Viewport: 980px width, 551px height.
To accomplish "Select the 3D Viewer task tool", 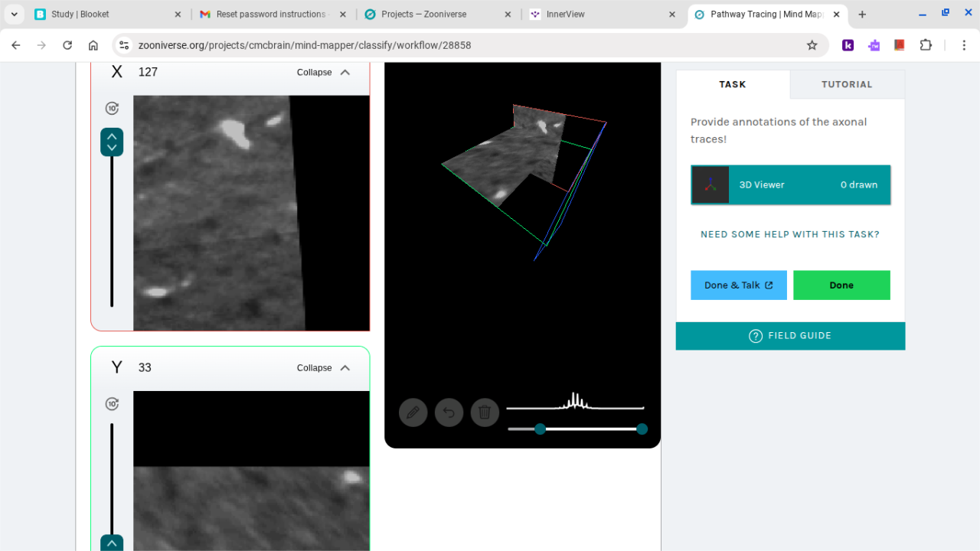I will click(x=790, y=184).
